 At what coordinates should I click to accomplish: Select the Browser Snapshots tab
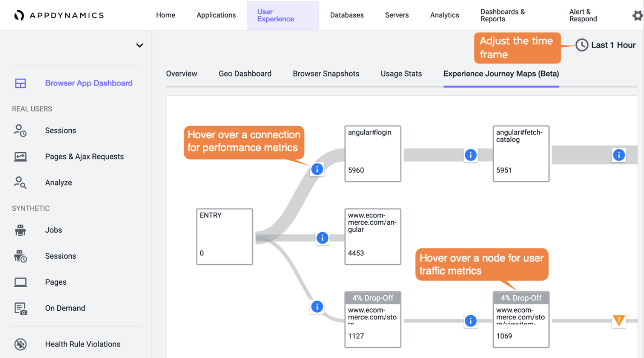[x=326, y=74]
